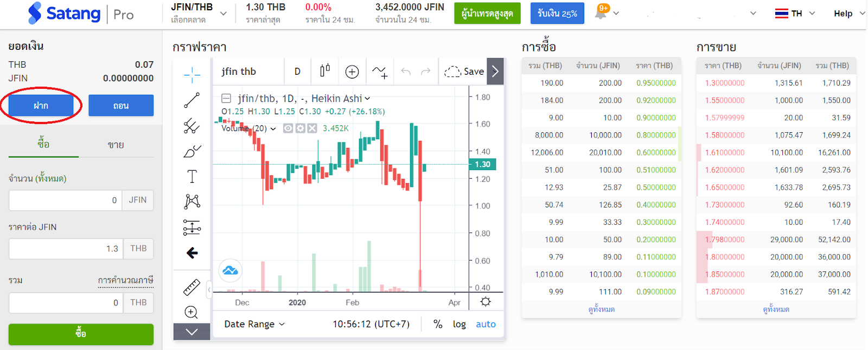Expand the Heikin Ashi legend dropdown
Viewport: 868px width, 350px height.
point(367,99)
